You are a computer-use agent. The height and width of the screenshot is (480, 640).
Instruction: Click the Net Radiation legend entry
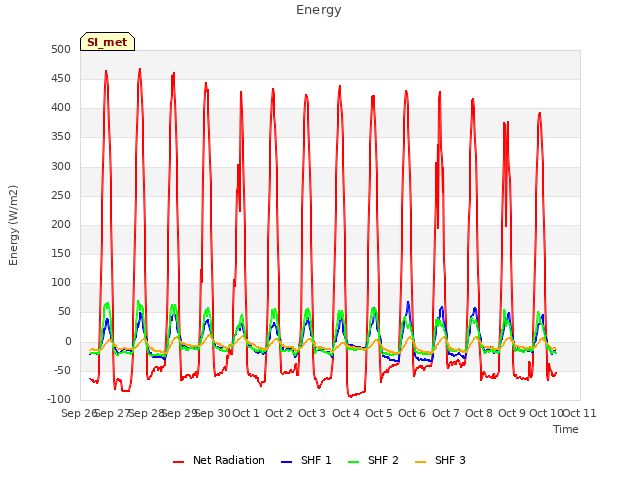point(219,460)
